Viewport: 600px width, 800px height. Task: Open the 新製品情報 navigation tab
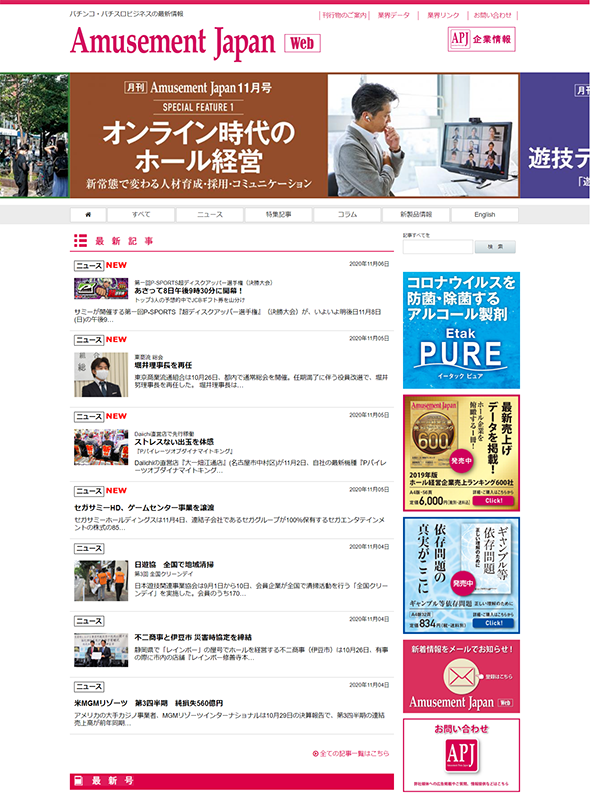point(416,215)
